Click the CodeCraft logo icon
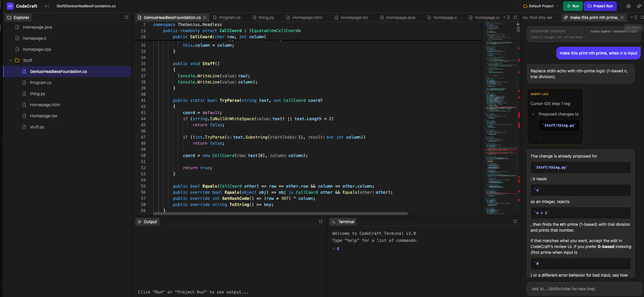644x297 pixels. 10,6
